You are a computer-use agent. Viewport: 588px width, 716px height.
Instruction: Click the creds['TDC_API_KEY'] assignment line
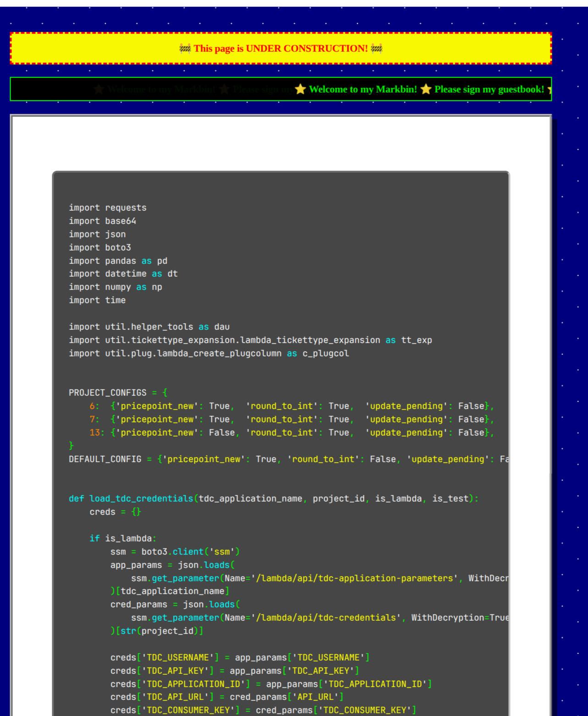(x=235, y=671)
